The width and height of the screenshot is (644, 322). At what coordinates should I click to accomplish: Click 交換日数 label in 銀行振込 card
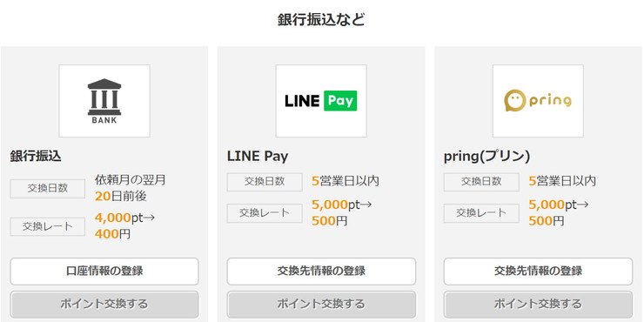tap(48, 189)
